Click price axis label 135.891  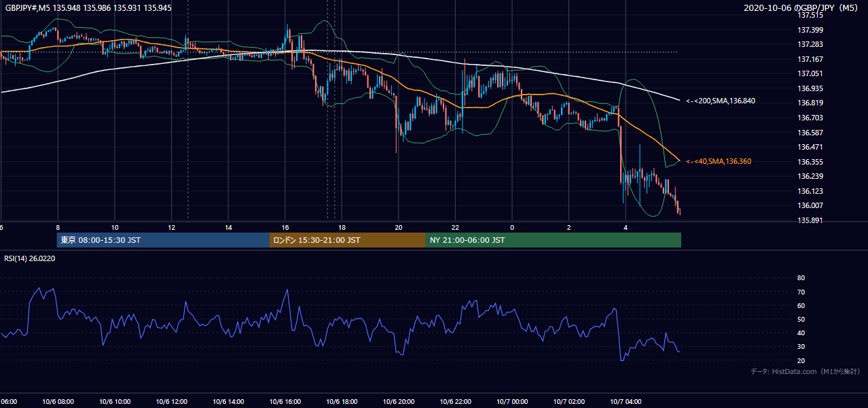[x=811, y=220]
